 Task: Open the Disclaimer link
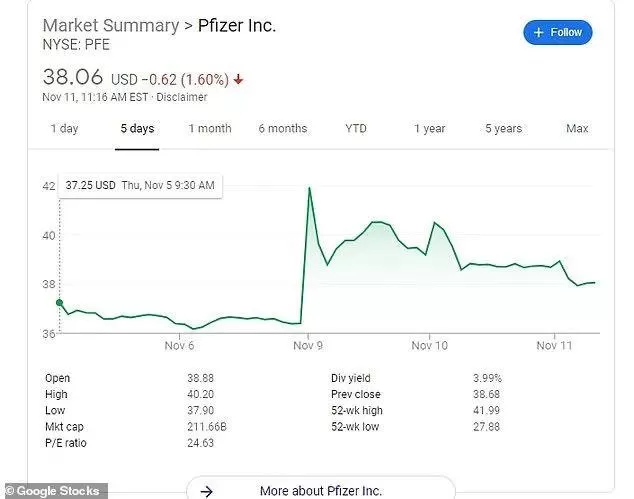[x=182, y=97]
